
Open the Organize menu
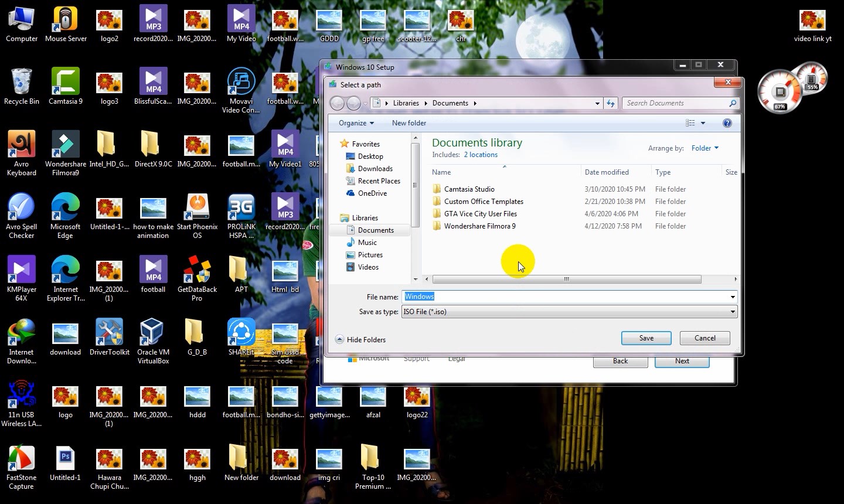(356, 123)
